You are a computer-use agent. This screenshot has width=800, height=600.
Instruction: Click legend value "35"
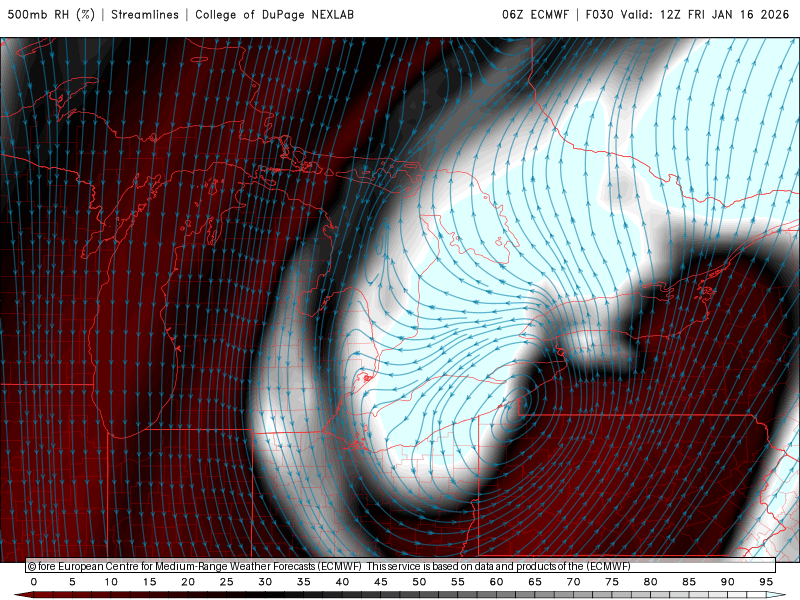point(304,582)
